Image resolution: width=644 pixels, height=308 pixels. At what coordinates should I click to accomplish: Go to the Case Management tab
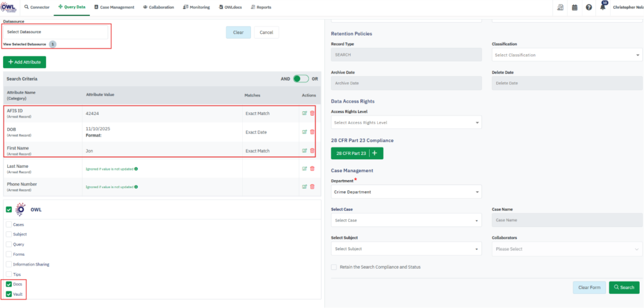click(x=114, y=7)
